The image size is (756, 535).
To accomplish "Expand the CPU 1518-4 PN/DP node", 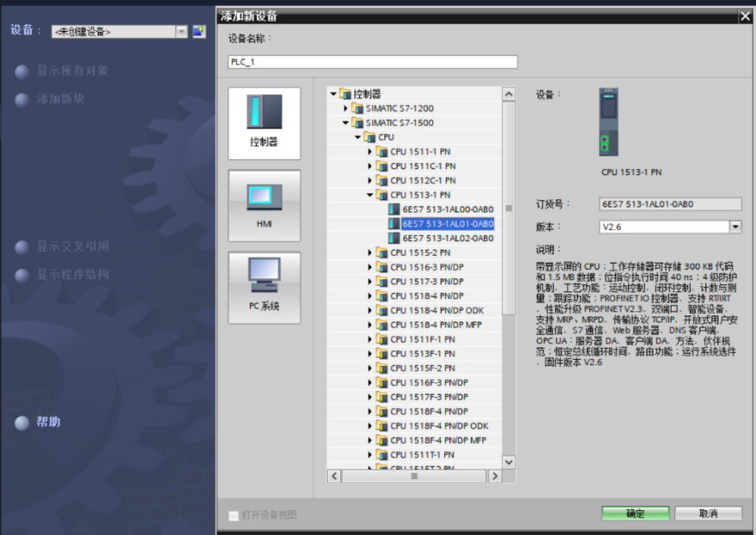I will (x=369, y=296).
